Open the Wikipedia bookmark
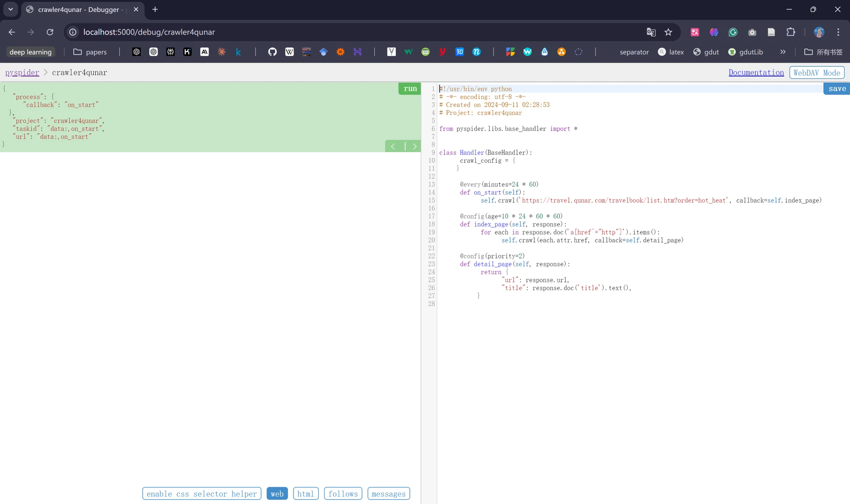850x504 pixels. (x=289, y=52)
